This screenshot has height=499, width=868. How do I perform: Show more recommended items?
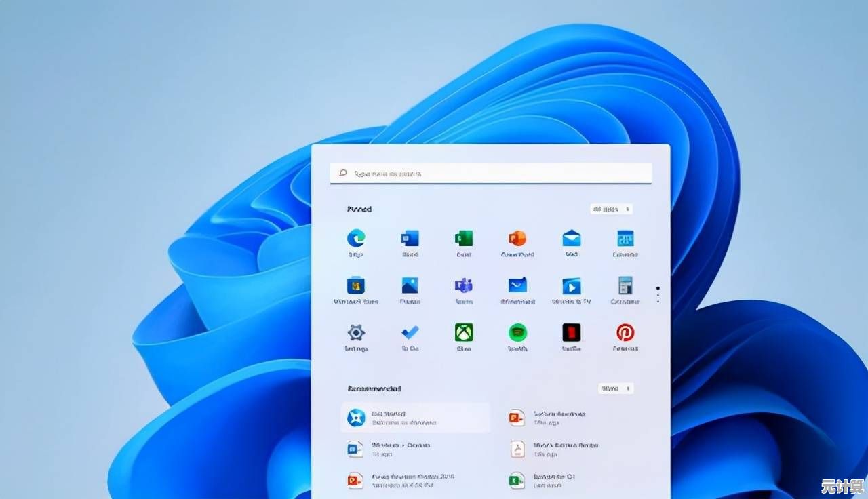tap(616, 388)
